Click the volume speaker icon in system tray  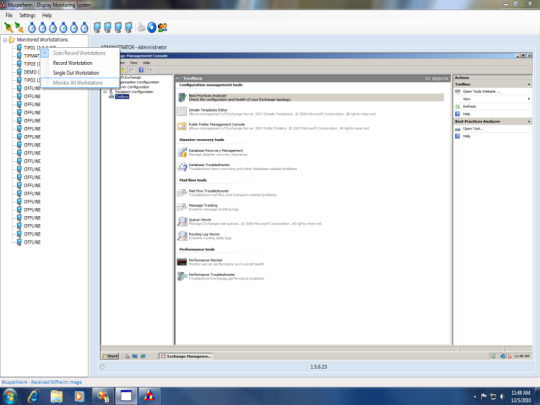click(x=502, y=396)
